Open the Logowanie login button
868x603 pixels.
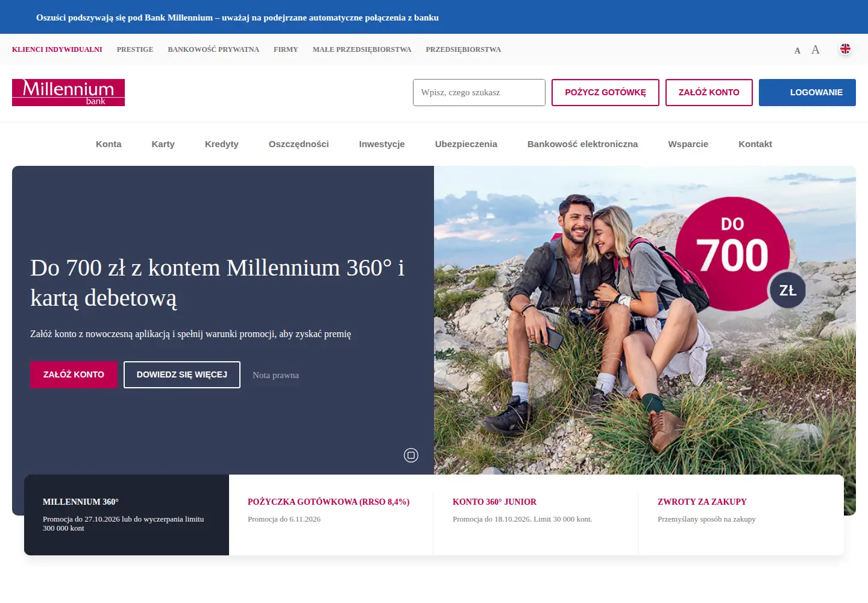[807, 92]
